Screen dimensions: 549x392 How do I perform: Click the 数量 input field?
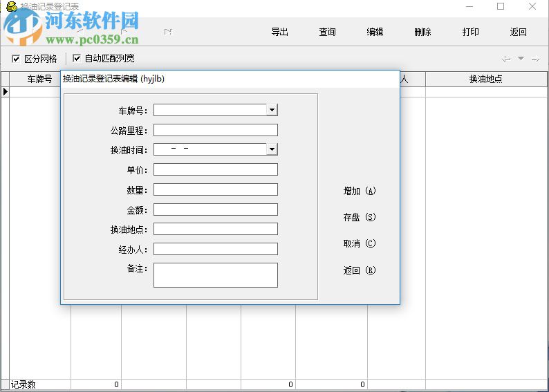coord(216,189)
